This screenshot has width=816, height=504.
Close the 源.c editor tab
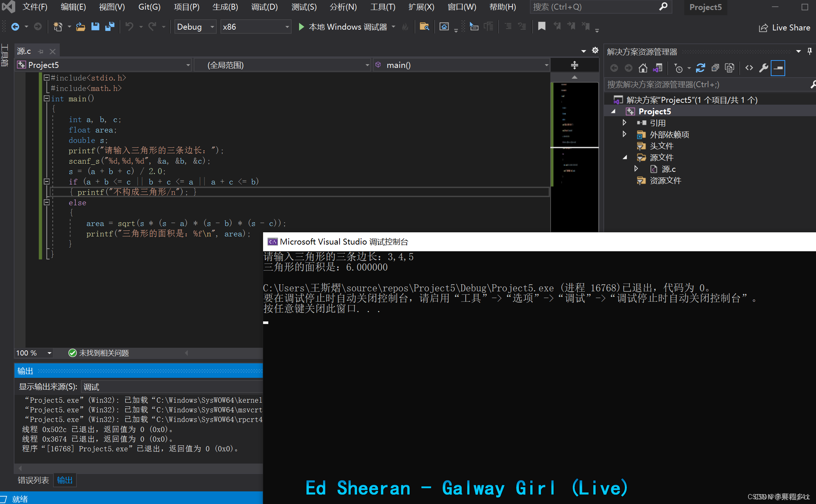(53, 52)
